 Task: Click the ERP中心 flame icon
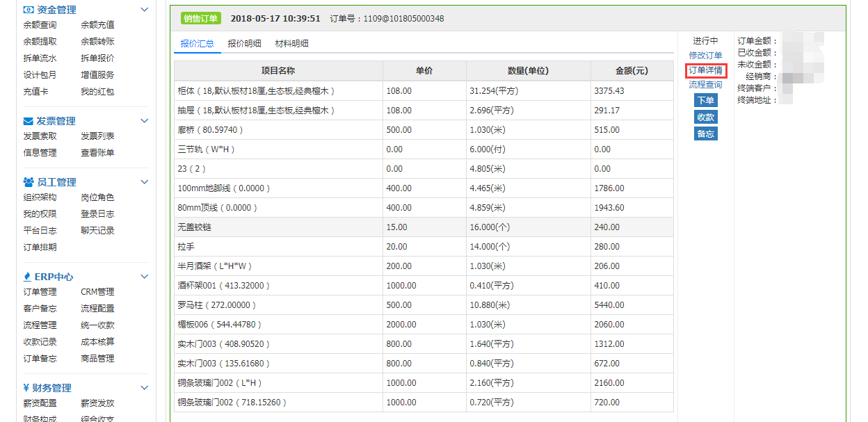[28, 277]
